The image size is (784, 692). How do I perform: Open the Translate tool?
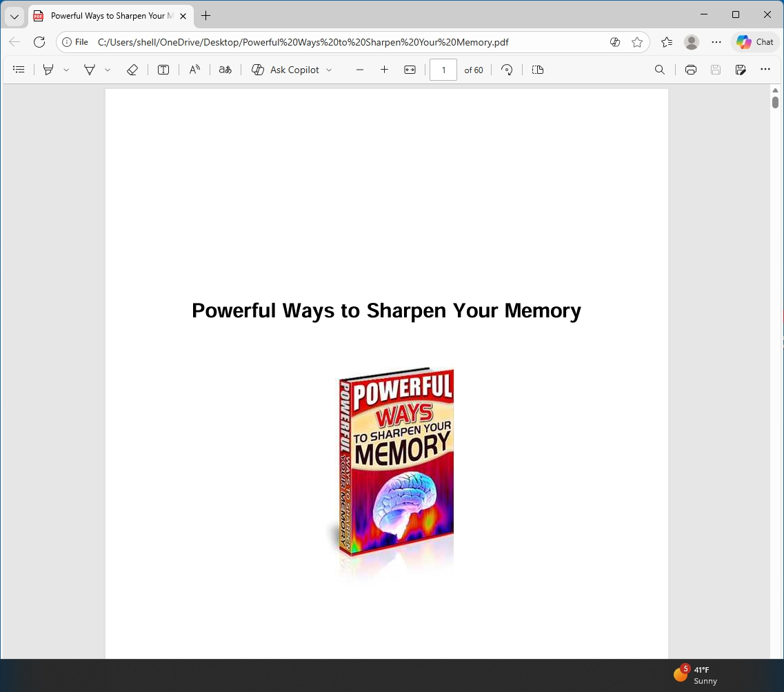[x=225, y=70]
